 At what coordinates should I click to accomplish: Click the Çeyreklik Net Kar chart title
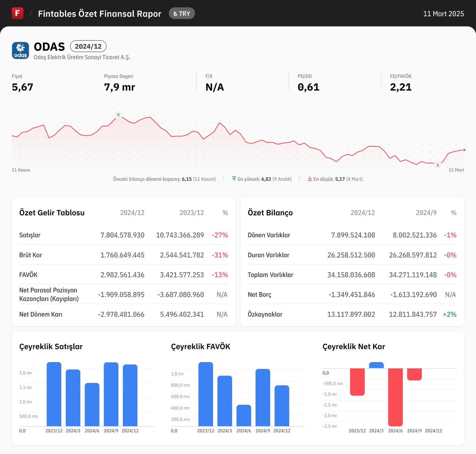(354, 347)
